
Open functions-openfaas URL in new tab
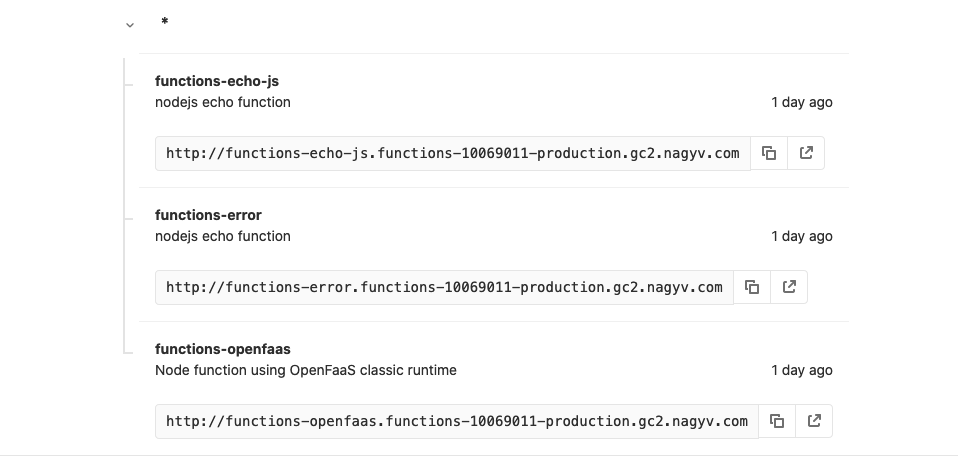click(x=814, y=421)
